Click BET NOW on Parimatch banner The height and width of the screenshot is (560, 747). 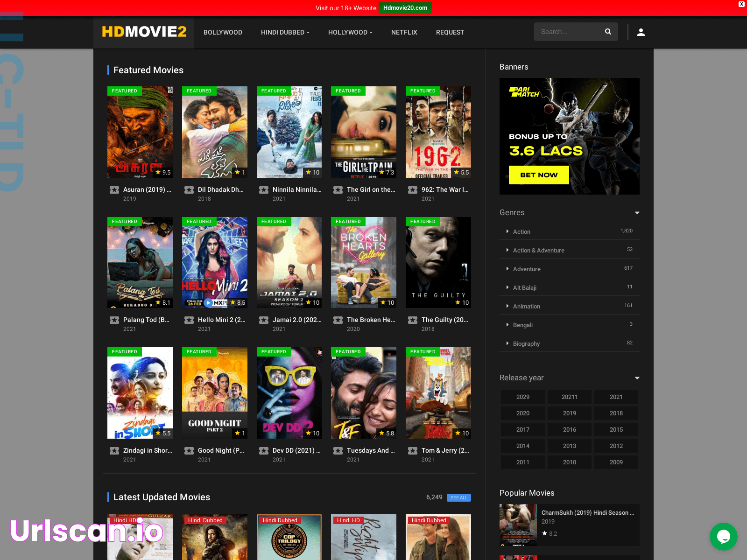(539, 175)
